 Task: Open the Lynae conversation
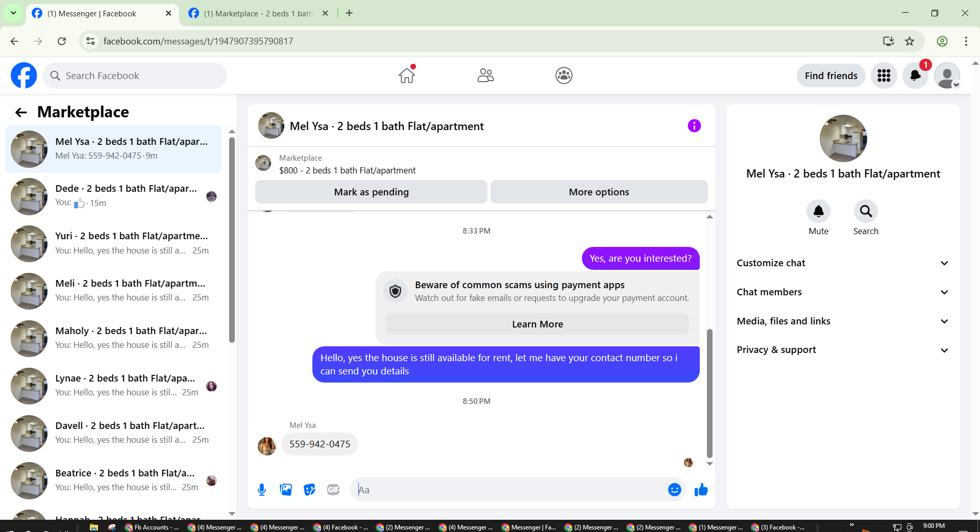point(113,386)
